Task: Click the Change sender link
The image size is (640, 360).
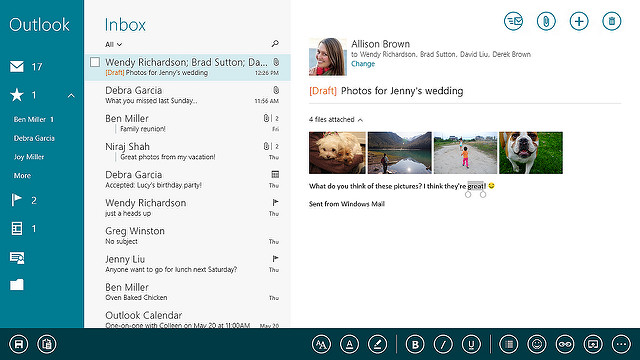Action: coord(363,64)
